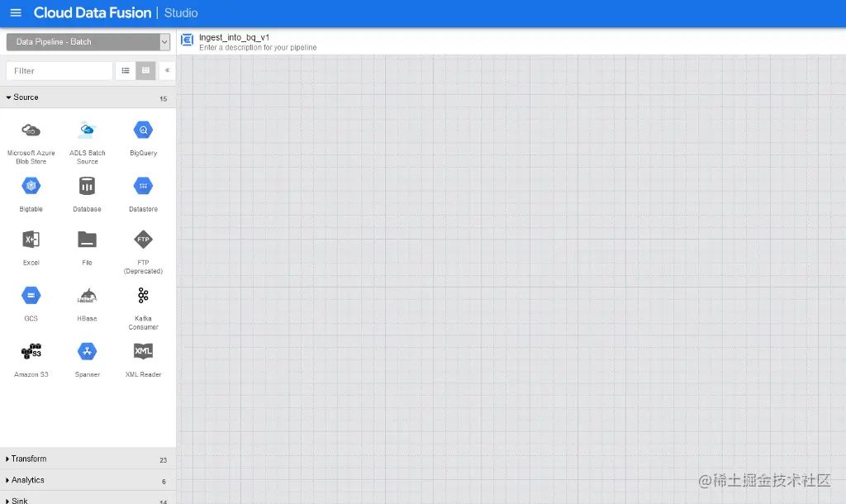Expand the Transform plugin section
The image size is (846, 504).
pyautogui.click(x=88, y=459)
